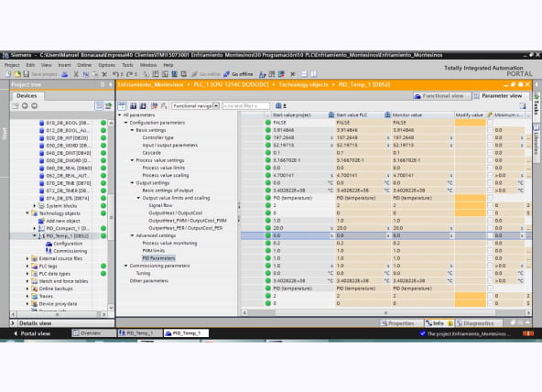542x392 pixels.
Task: Click the Accessible devices icon
Action: tap(263, 74)
